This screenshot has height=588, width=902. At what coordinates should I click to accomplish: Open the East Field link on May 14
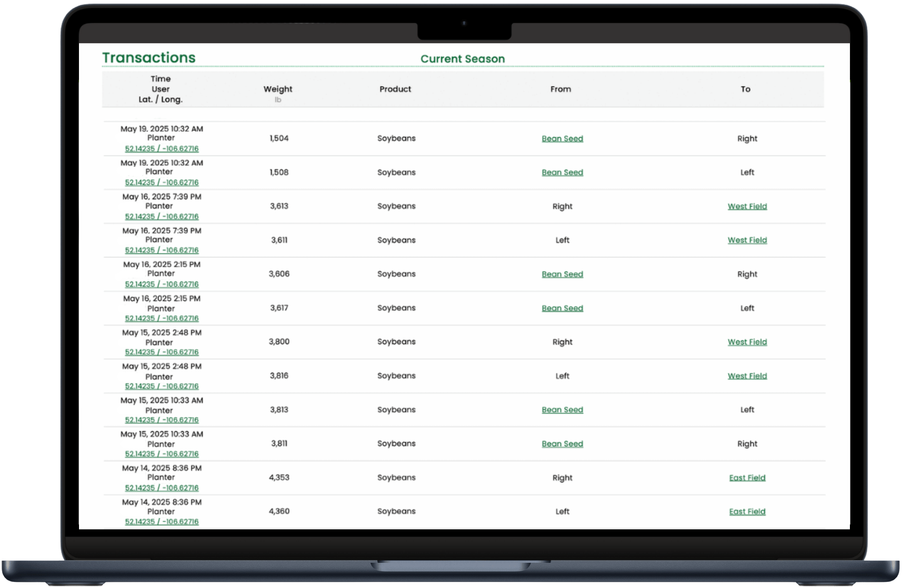pos(747,477)
